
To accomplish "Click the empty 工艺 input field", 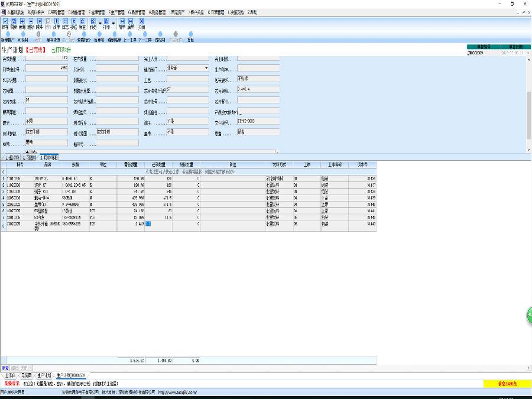I will [x=187, y=79].
